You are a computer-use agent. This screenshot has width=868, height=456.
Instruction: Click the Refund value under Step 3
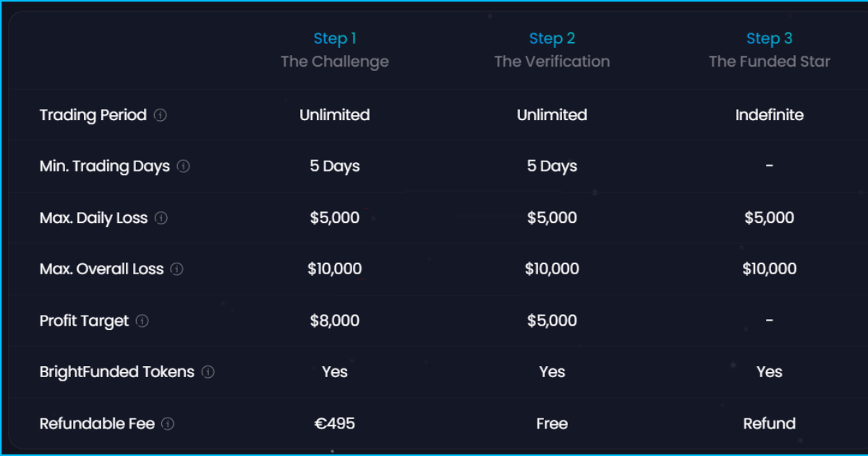click(769, 423)
